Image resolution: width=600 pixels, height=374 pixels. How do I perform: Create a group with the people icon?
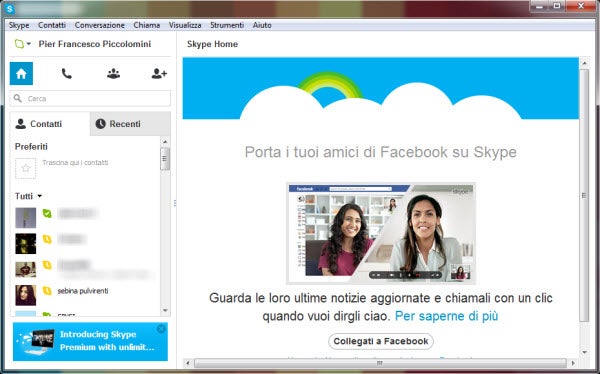tap(113, 73)
